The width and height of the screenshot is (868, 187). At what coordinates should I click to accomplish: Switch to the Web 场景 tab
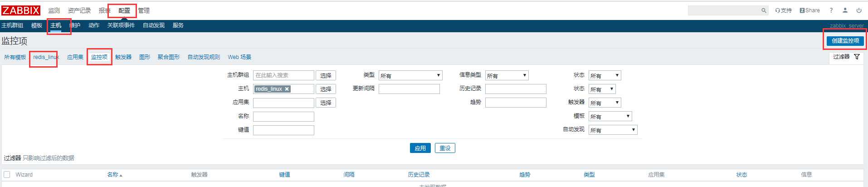[239, 57]
